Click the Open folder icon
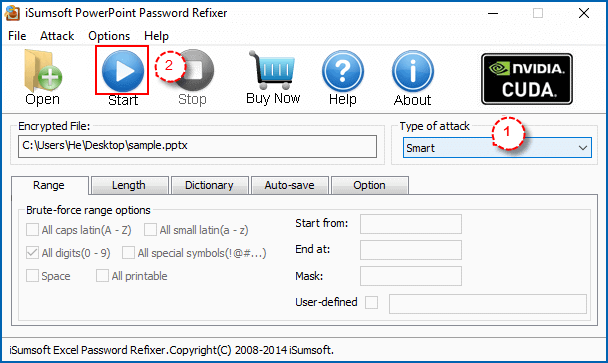 pos(43,71)
